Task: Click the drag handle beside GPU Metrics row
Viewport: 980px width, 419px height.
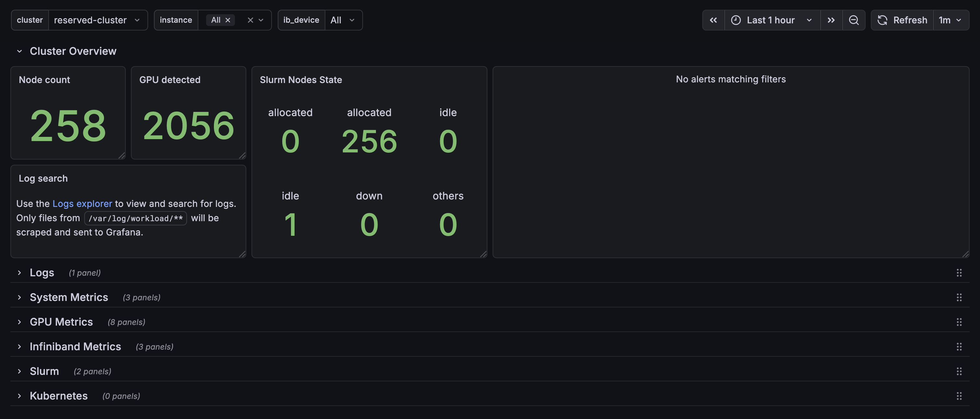Action: 959,322
